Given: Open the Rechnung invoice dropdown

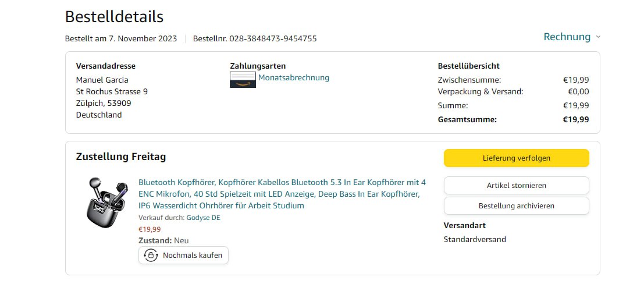Looking at the screenshot, I should tap(567, 37).
